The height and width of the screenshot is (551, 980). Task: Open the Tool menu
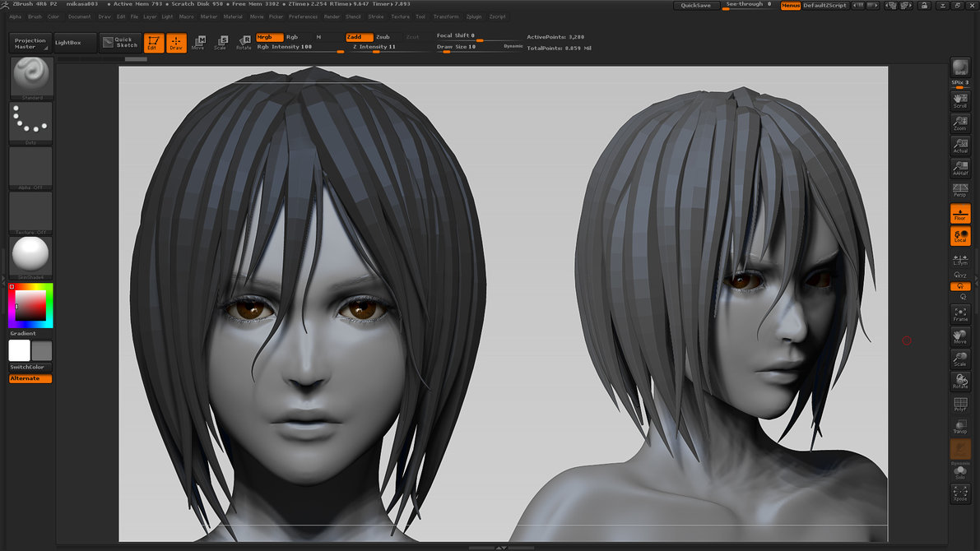pyautogui.click(x=420, y=16)
